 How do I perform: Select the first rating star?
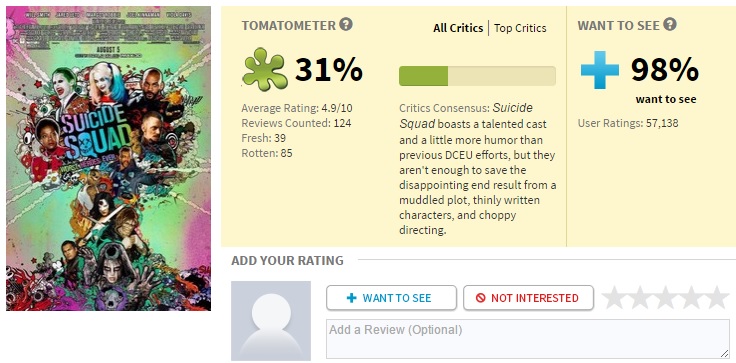[614, 298]
